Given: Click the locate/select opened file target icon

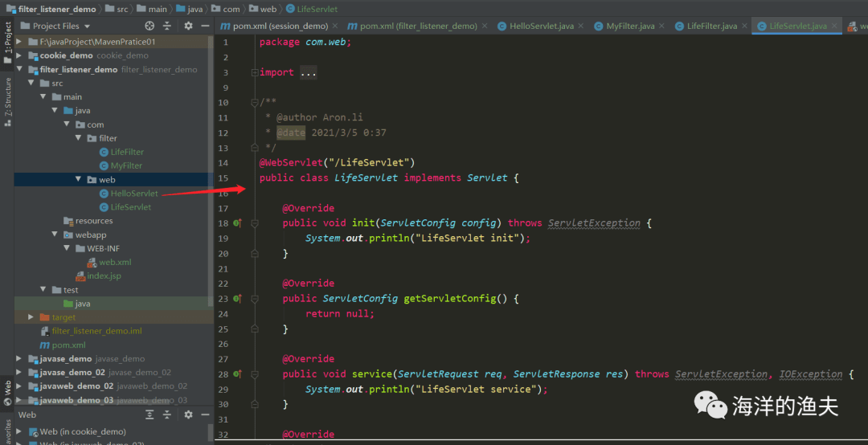Looking at the screenshot, I should coord(149,26).
